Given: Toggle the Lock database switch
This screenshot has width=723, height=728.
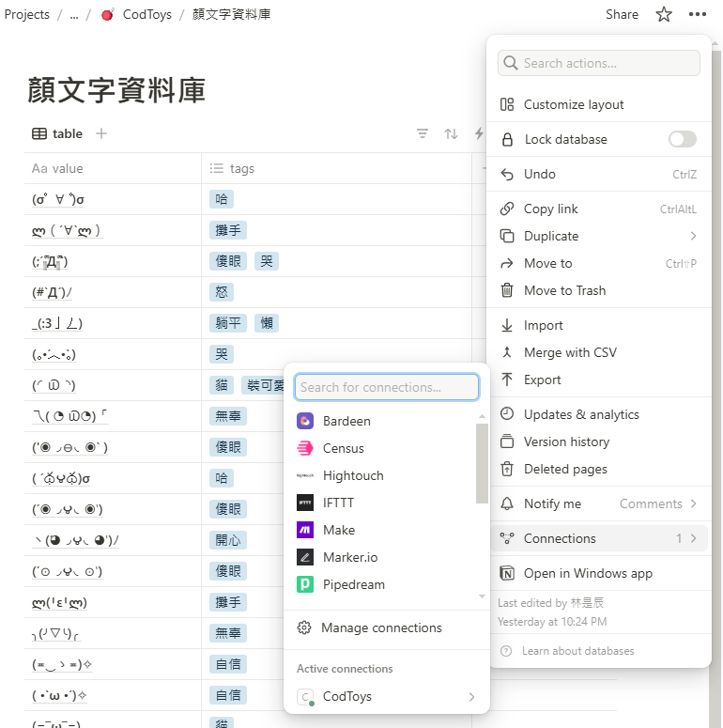Looking at the screenshot, I should coord(682,139).
